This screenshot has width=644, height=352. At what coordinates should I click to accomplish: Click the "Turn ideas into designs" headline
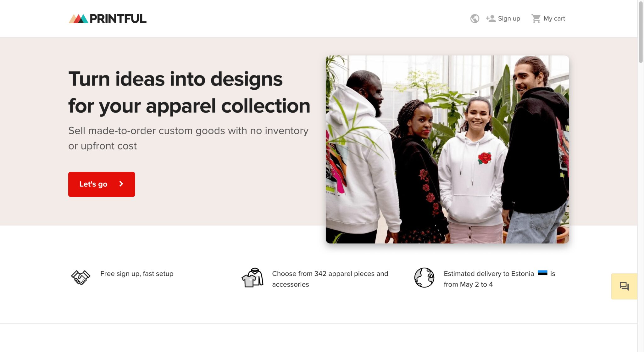(175, 79)
